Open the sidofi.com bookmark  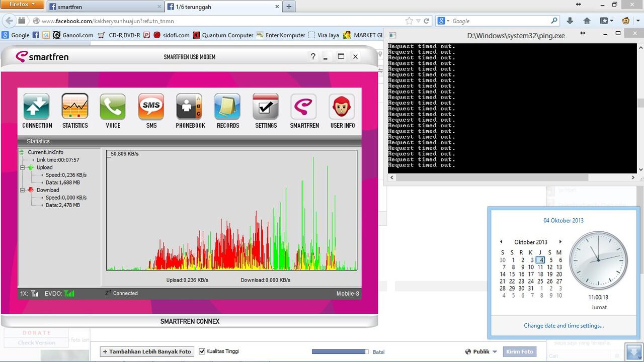[x=172, y=35]
